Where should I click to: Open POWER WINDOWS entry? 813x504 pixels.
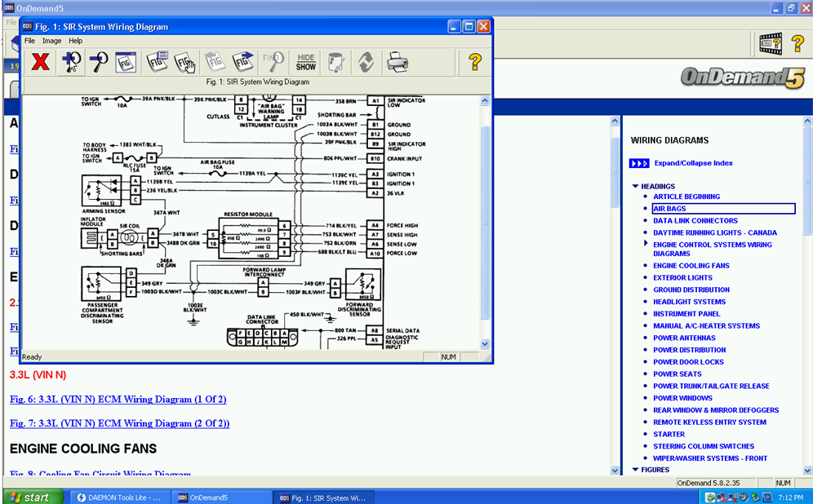pos(682,398)
